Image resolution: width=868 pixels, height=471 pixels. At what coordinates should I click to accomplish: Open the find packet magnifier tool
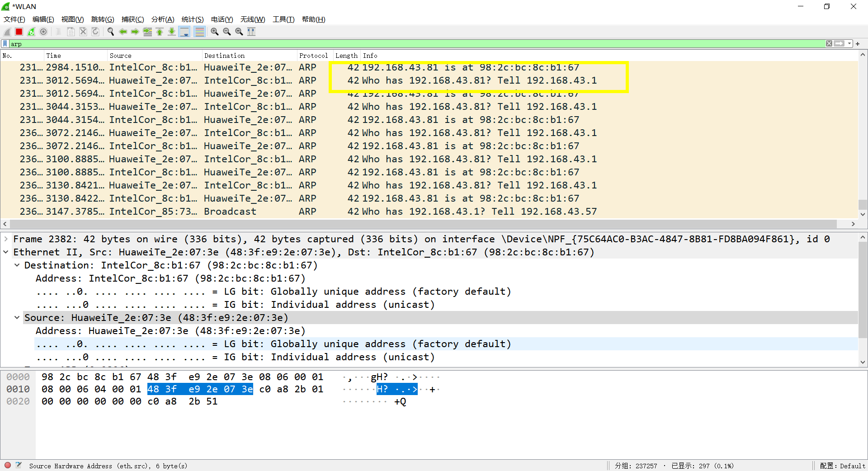111,32
